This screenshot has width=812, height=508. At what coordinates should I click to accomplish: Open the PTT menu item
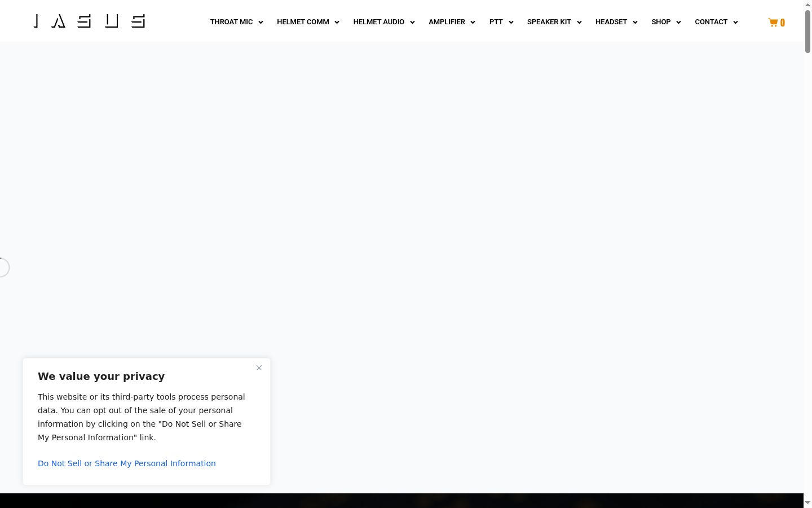point(496,22)
